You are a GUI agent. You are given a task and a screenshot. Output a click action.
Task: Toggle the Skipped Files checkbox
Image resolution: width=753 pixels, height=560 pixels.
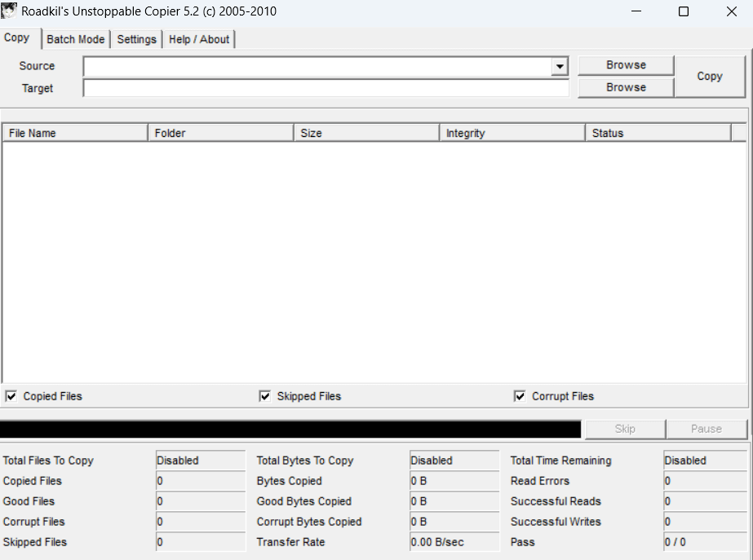265,396
